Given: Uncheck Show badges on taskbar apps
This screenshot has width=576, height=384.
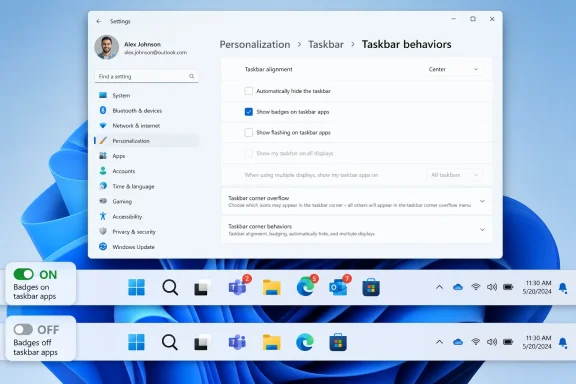Looking at the screenshot, I should click(x=249, y=112).
